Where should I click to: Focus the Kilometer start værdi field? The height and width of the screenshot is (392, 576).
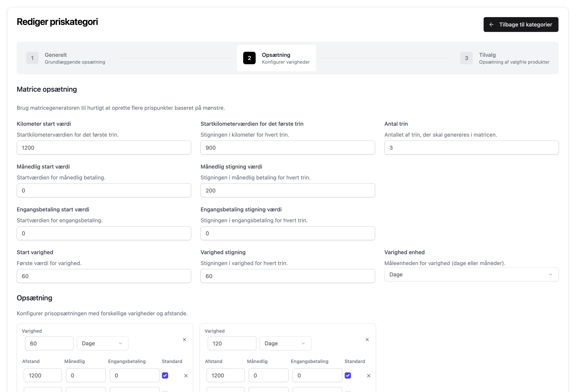[x=104, y=148]
